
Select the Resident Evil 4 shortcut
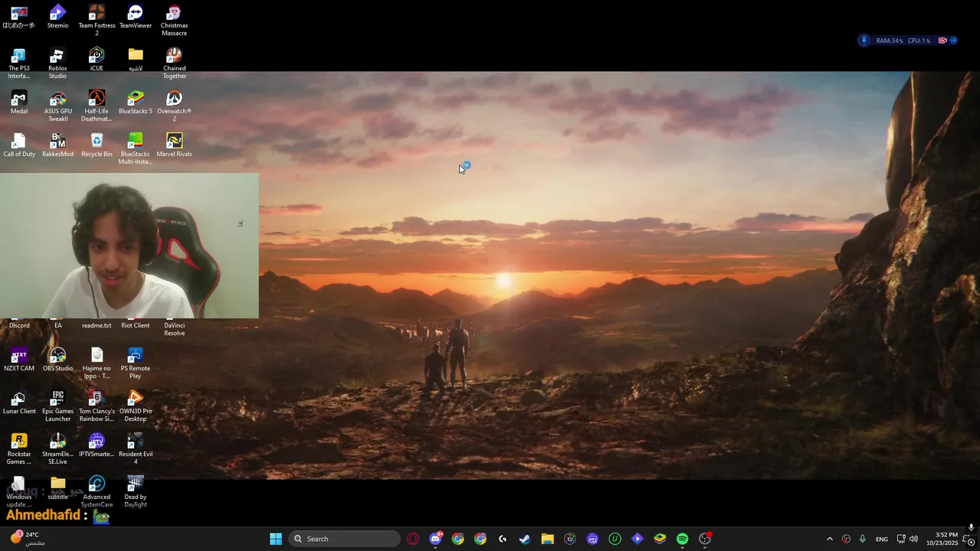(136, 448)
